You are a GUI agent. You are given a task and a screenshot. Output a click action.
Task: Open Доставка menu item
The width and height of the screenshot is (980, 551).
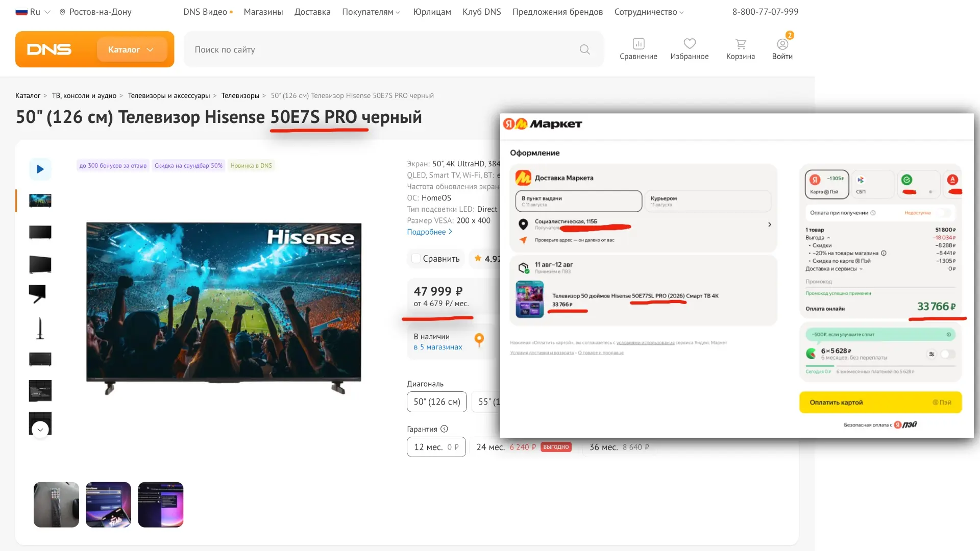pos(312,12)
